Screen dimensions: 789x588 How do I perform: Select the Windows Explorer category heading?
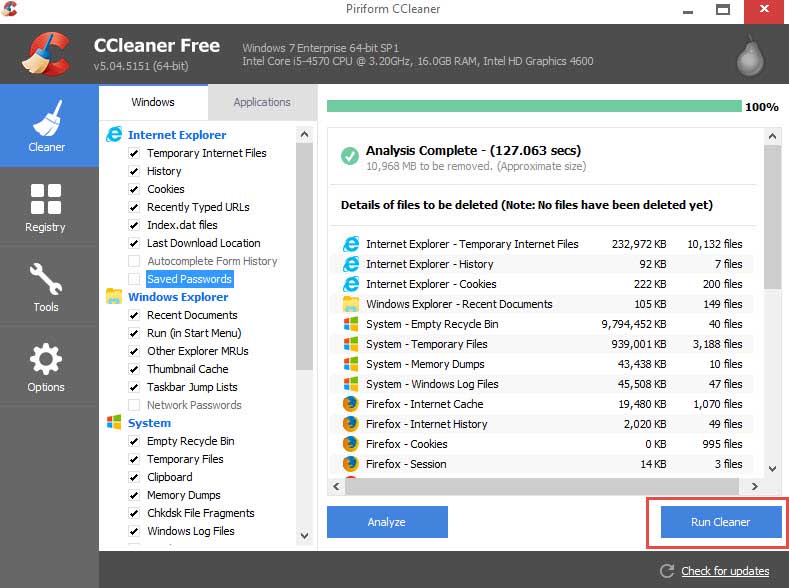pyautogui.click(x=178, y=297)
